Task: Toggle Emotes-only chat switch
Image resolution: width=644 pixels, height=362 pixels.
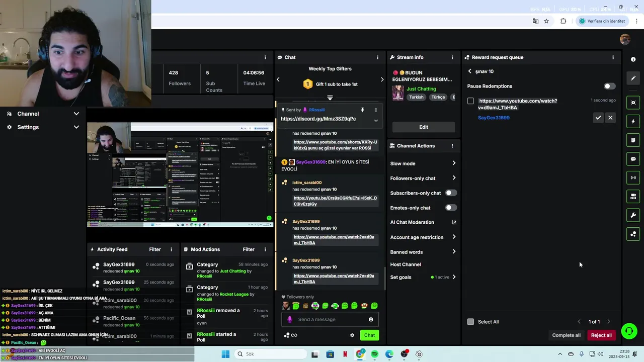Action: pyautogui.click(x=451, y=208)
